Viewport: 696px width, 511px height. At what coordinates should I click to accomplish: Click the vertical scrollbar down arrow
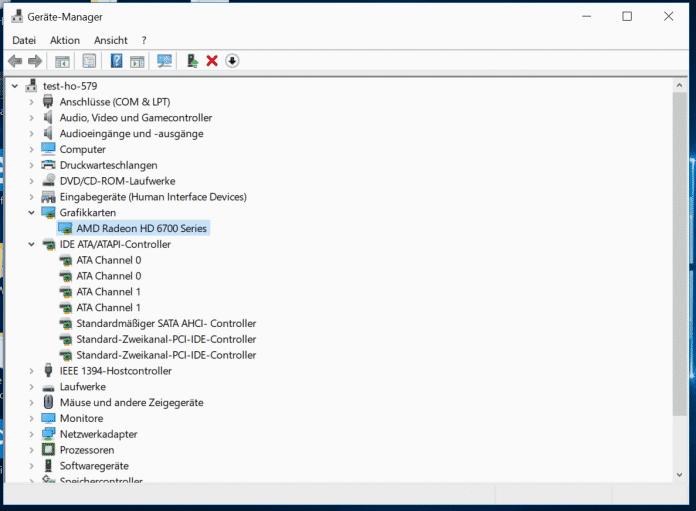click(x=680, y=476)
